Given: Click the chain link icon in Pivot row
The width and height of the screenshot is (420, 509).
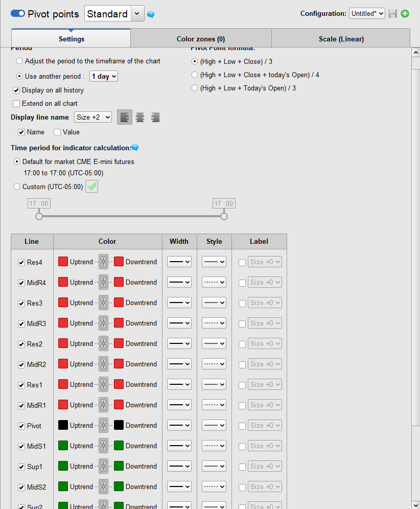Looking at the screenshot, I should pos(103,426).
